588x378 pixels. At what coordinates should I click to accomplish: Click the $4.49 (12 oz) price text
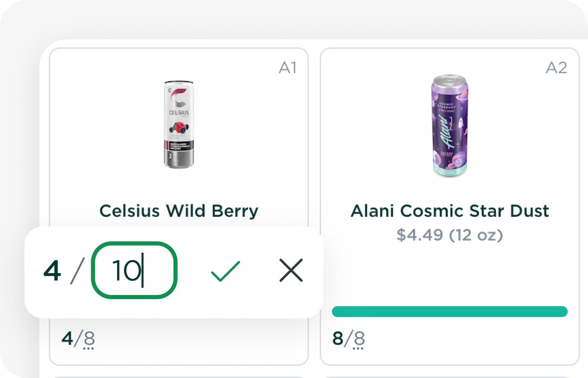point(449,235)
